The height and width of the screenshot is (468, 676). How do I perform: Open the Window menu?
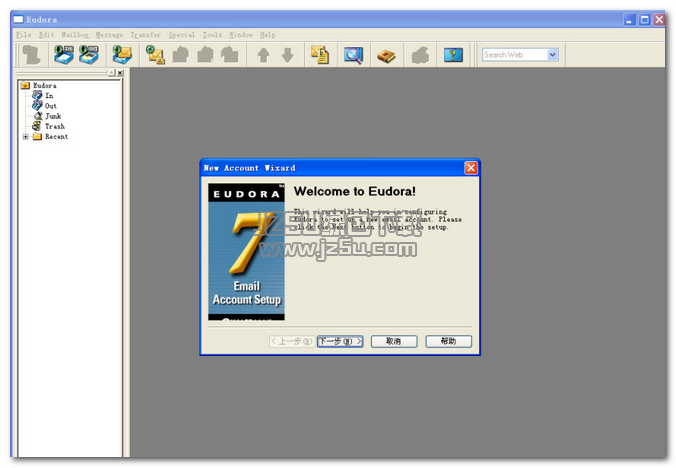pos(241,34)
